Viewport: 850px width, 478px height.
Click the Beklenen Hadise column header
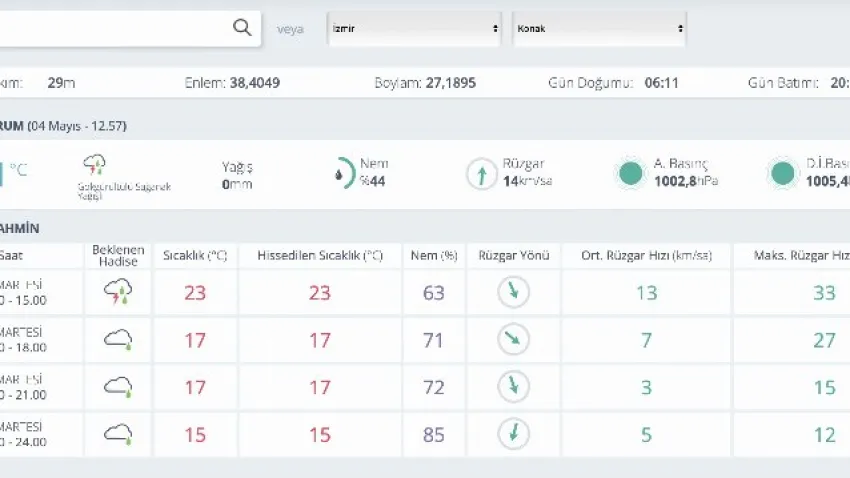coord(118,255)
